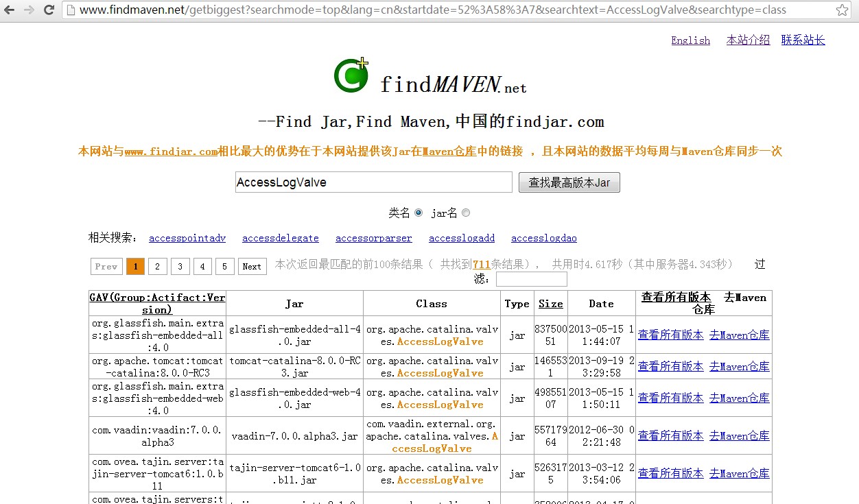Screen dimensions: 859x504
Task: Sort by the Size column header
Action: (550, 304)
